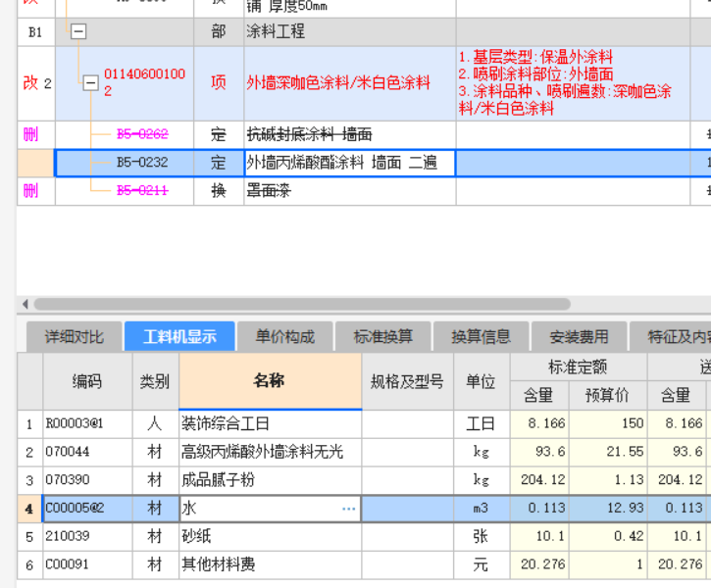
Task: Click the 删 marker beside B5-0211
Action: tap(30, 191)
